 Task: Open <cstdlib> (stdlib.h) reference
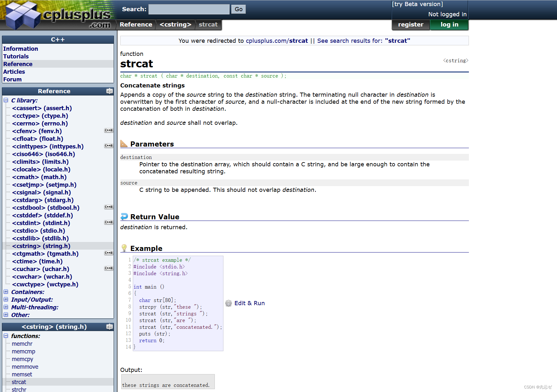(40, 238)
